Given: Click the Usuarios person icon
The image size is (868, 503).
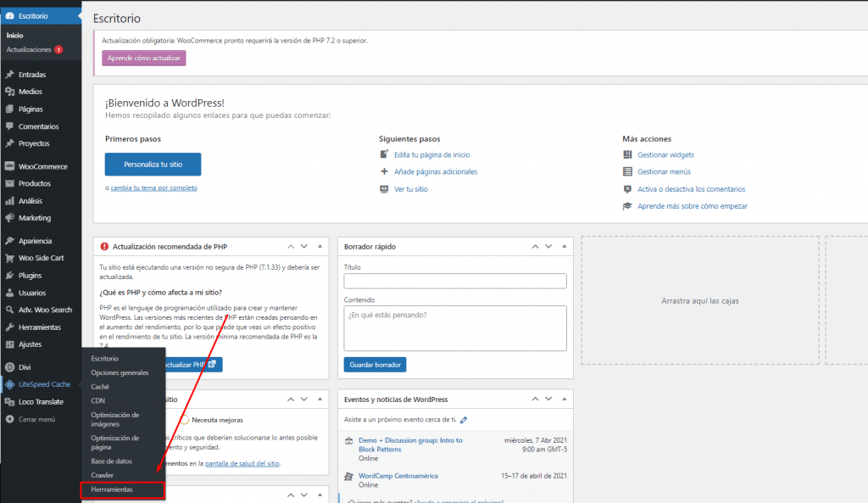Looking at the screenshot, I should coord(10,293).
